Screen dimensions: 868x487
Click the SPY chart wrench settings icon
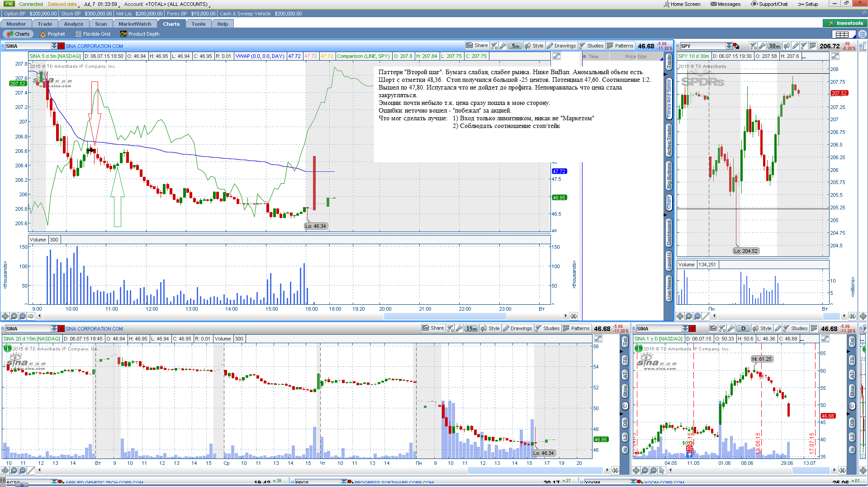point(762,46)
